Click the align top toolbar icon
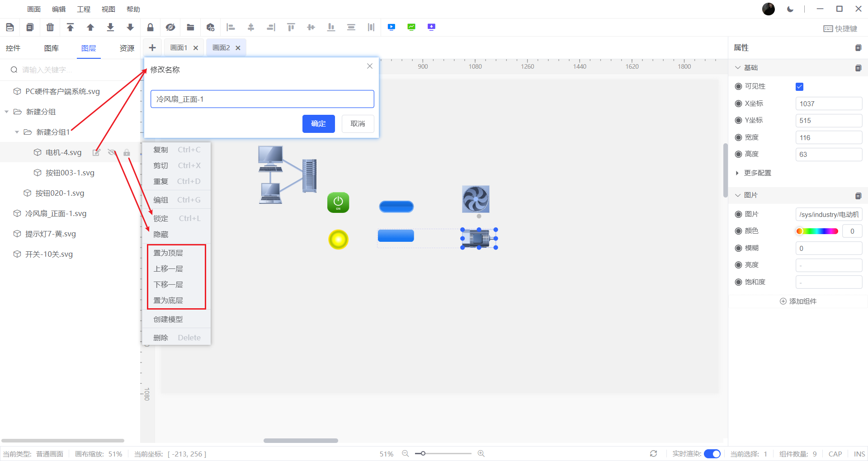The image size is (868, 461). pos(291,28)
